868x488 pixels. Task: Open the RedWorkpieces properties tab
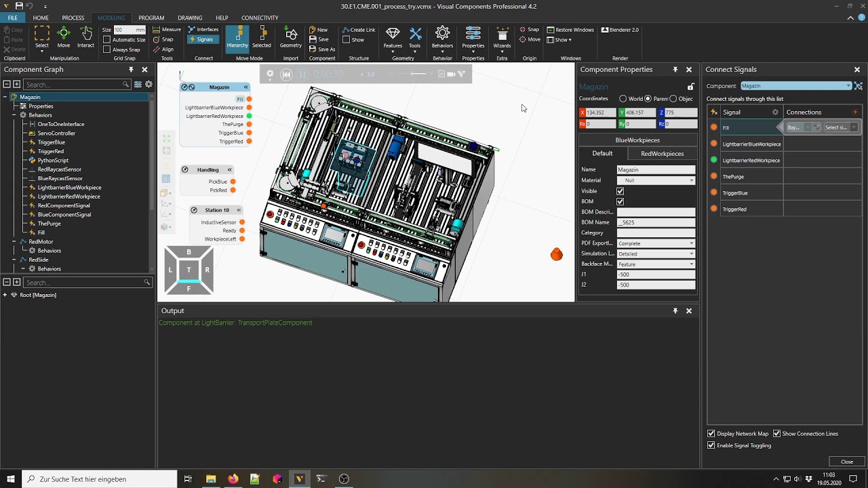coord(662,154)
